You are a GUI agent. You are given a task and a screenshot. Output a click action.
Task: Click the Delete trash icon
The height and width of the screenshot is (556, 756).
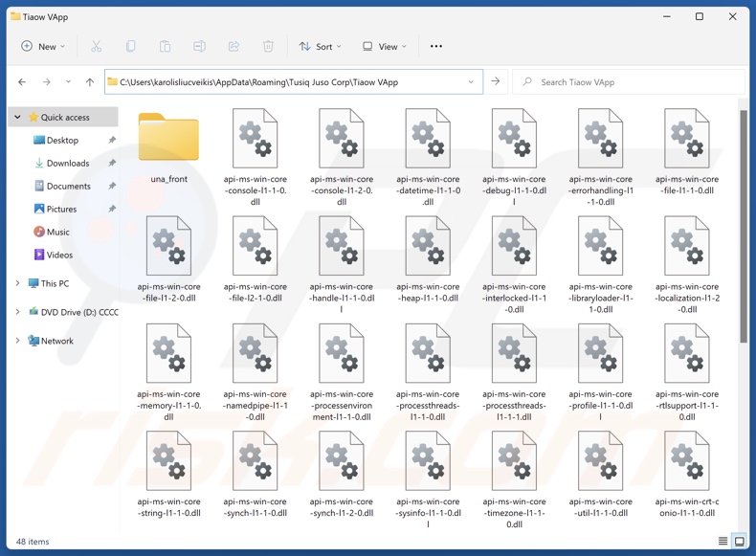click(268, 46)
